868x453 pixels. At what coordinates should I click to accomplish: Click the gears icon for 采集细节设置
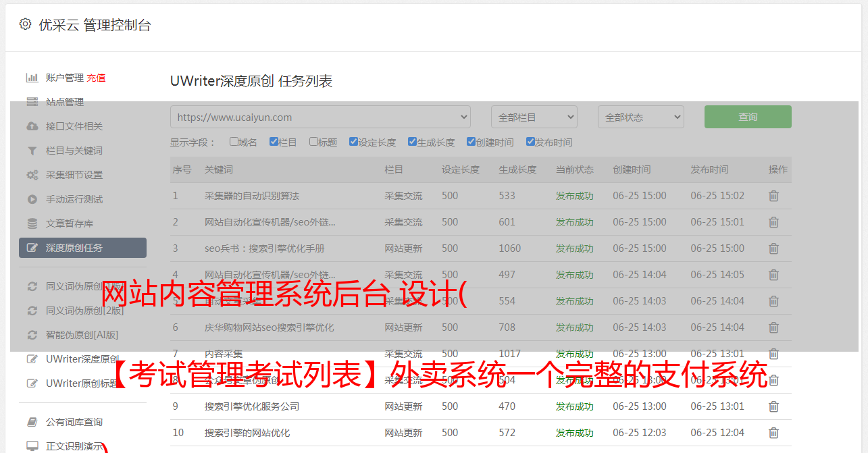point(32,175)
